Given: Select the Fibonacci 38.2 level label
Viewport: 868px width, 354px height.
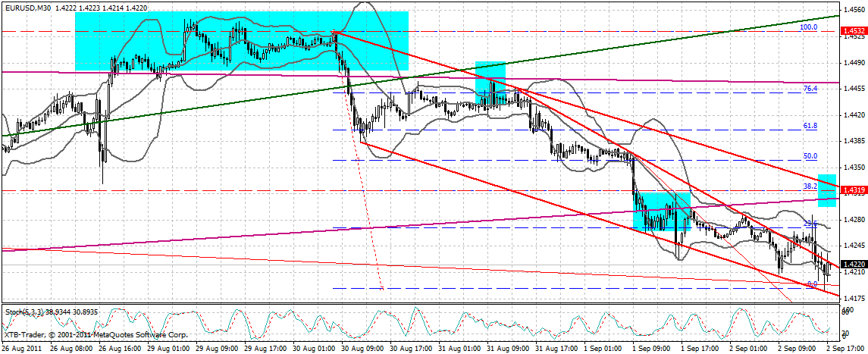Looking at the screenshot, I should coord(810,186).
